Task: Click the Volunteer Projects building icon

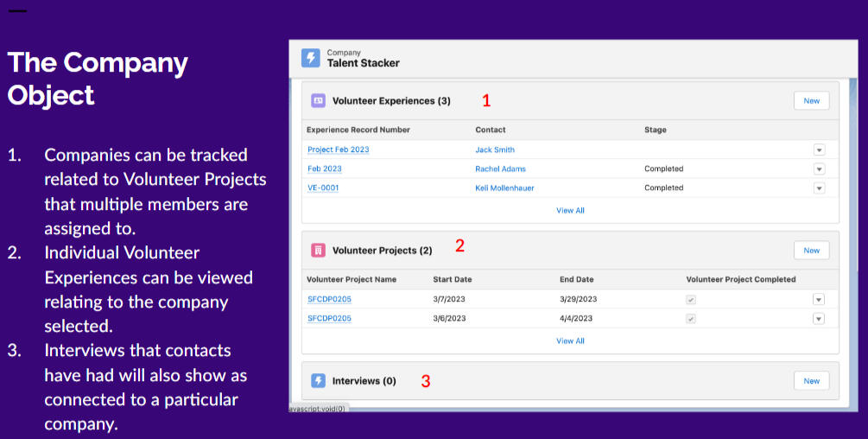Action: [318, 251]
